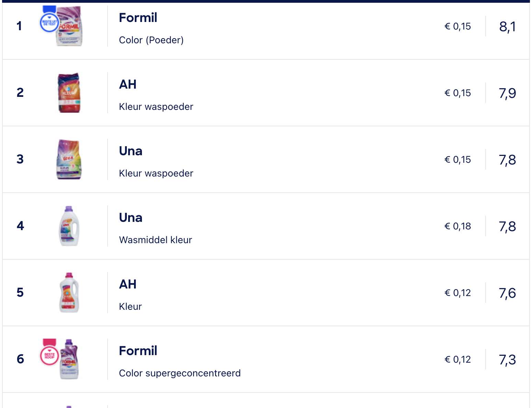
Task: Open the AH title for Kleur waspoeder
Action: point(128,84)
